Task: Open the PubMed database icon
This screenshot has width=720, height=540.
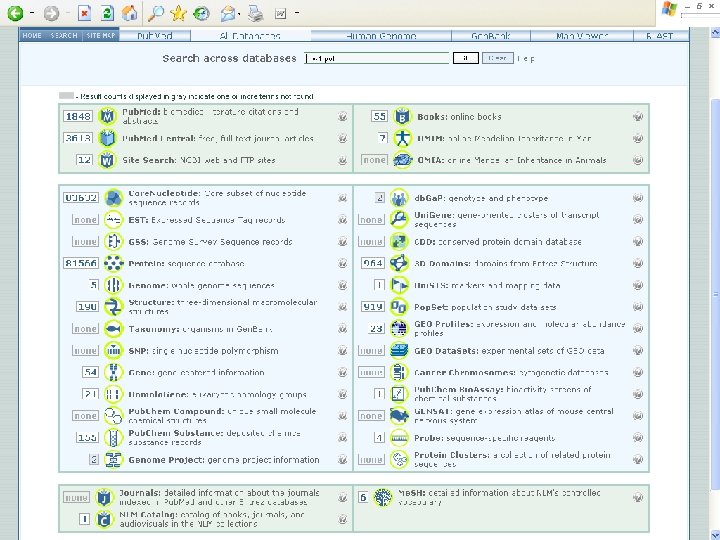Action: pyautogui.click(x=107, y=116)
